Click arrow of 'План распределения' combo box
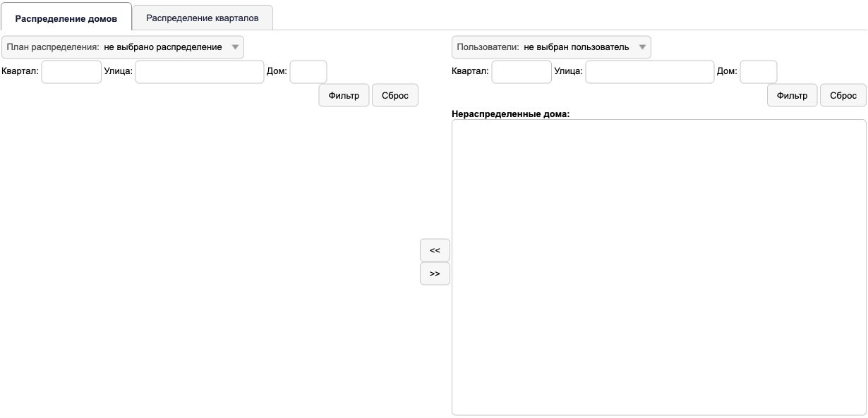Screen dimensions: 868x418 [x=236, y=47]
